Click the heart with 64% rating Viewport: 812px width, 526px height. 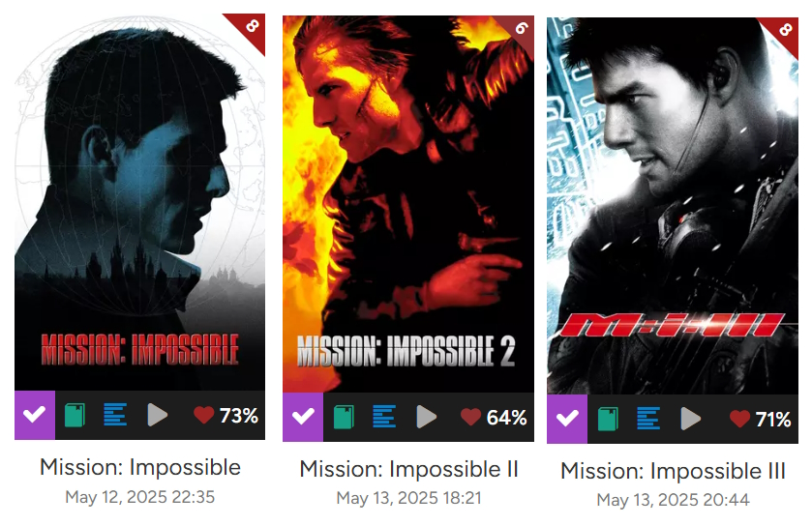(470, 417)
